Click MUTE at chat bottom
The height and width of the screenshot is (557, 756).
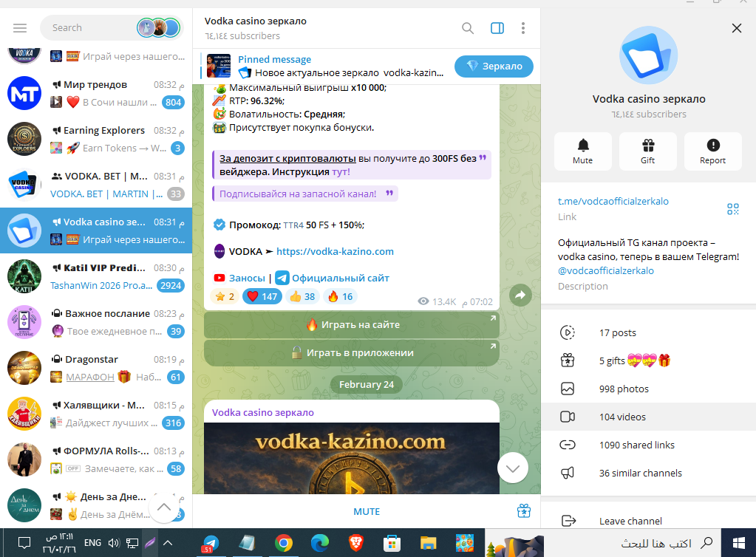click(x=367, y=511)
